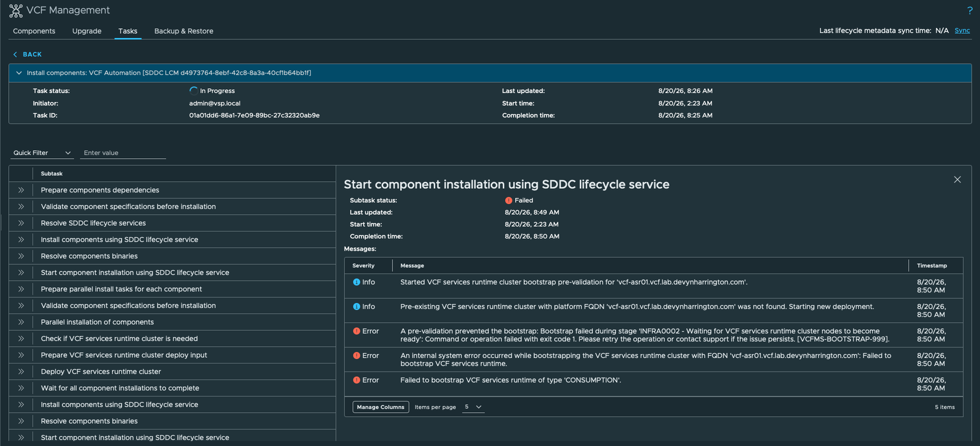This screenshot has width=980, height=446.
Task: Click the red Failed status icon
Action: 509,200
